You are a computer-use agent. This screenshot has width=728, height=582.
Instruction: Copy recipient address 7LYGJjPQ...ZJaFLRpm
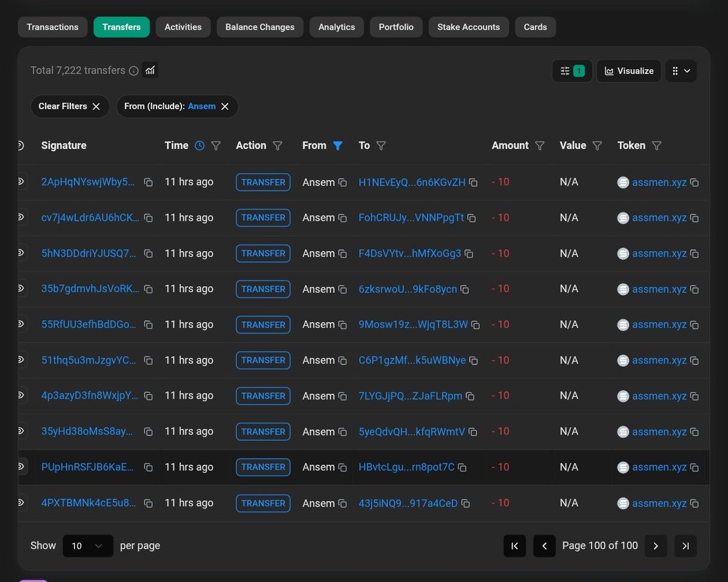point(470,396)
